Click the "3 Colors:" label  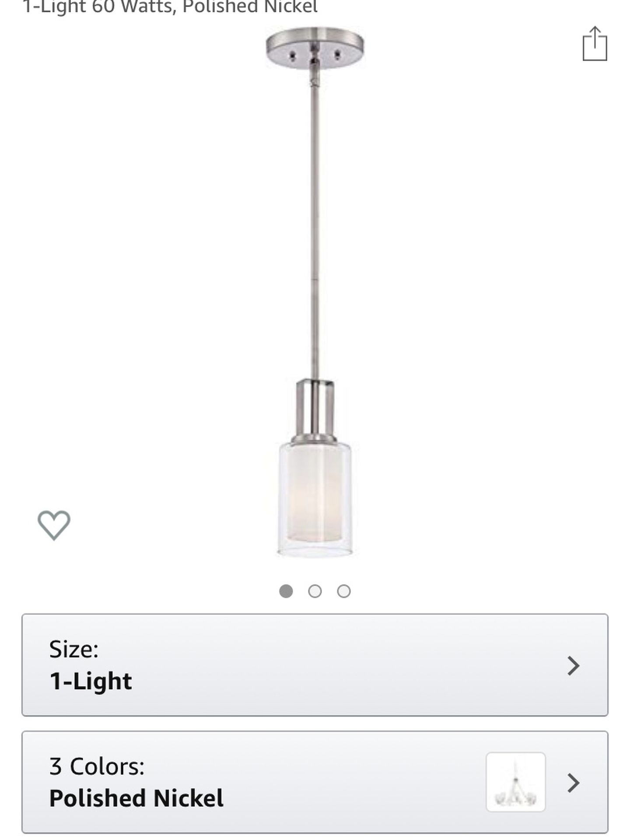coord(97,766)
